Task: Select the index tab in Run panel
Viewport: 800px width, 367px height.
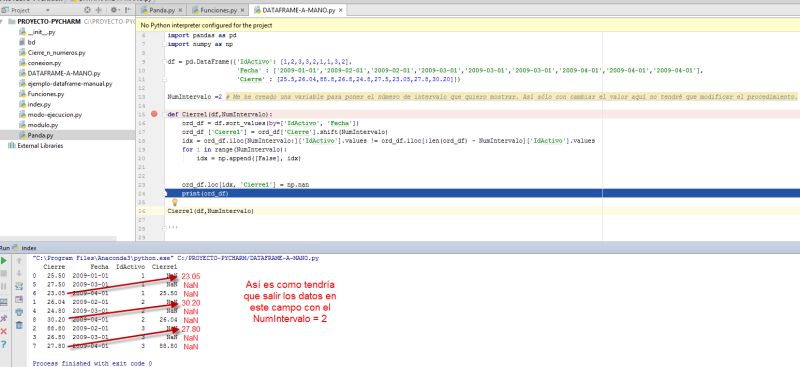Action: [24, 248]
